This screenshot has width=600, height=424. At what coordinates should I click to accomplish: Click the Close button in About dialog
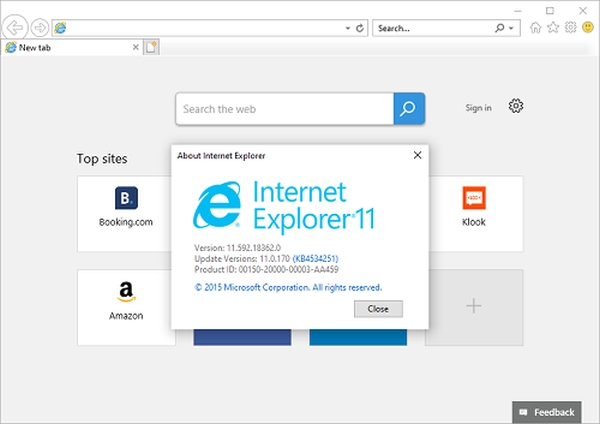[x=378, y=309]
